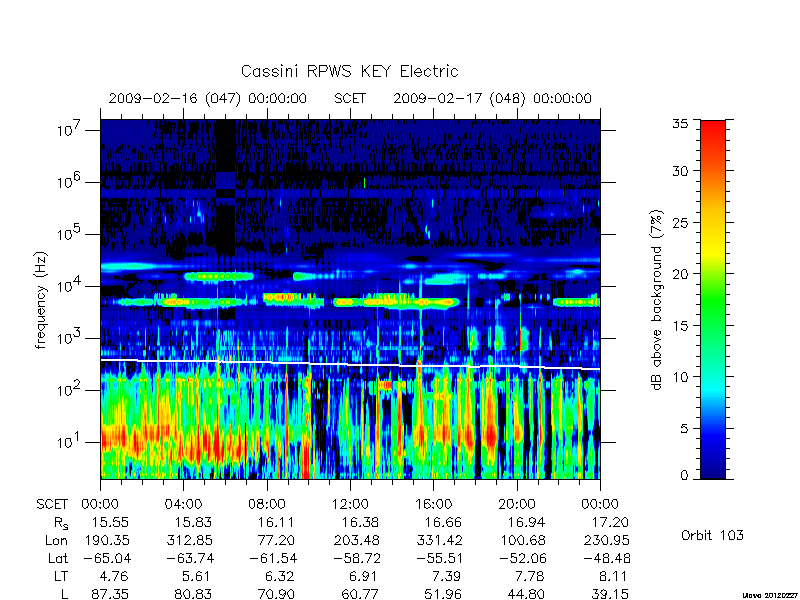
Task: Click colorbar tick label 30
Action: (x=680, y=170)
